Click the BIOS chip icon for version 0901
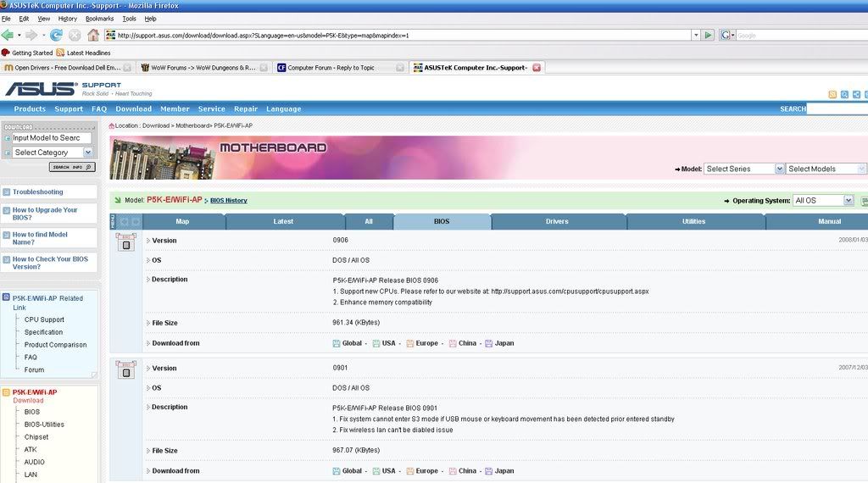Image resolution: width=868 pixels, height=483 pixels. pyautogui.click(x=126, y=370)
